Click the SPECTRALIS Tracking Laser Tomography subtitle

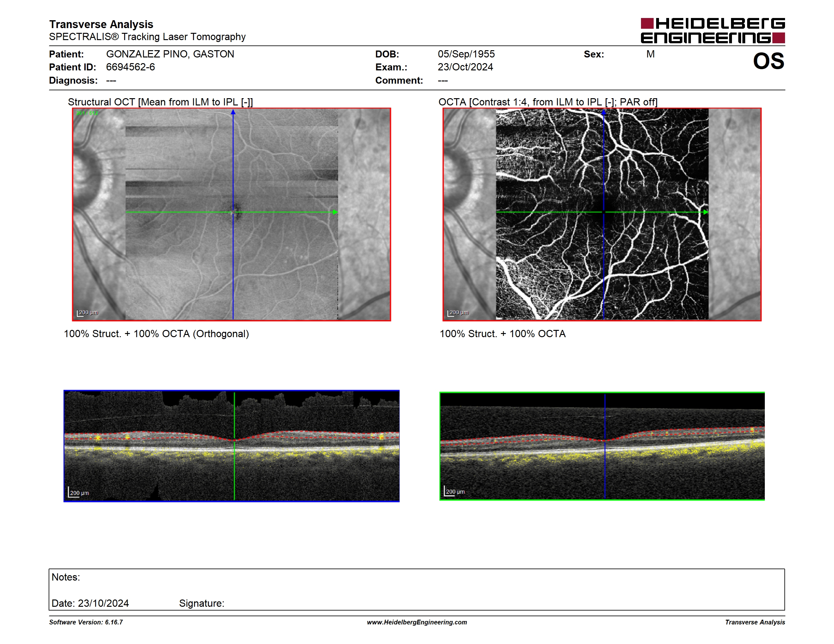coord(148,37)
